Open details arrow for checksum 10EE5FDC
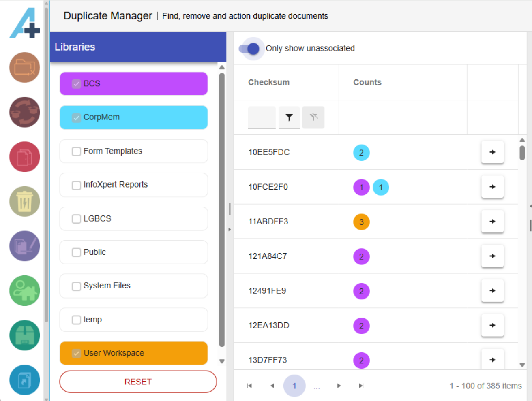 click(492, 152)
